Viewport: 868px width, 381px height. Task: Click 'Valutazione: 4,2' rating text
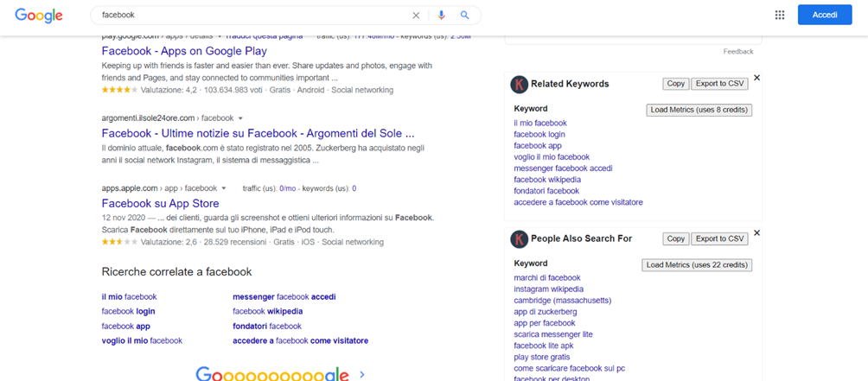coord(170,90)
